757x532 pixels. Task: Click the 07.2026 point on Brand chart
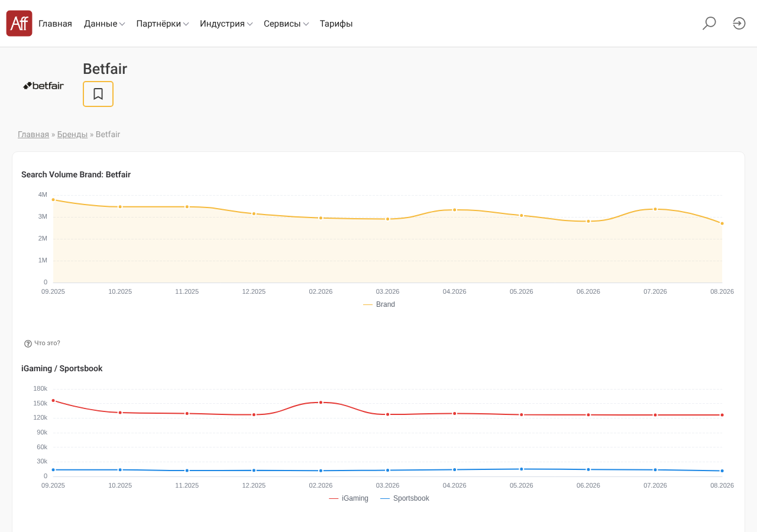655,209
